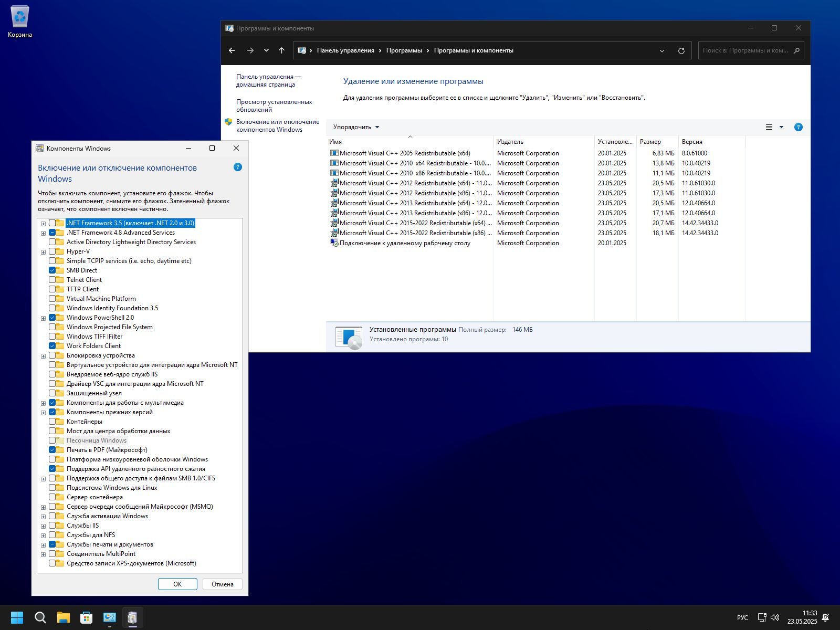840x630 pixels.
Task: Expand Службы печати и документов node
Action: pos(43,545)
